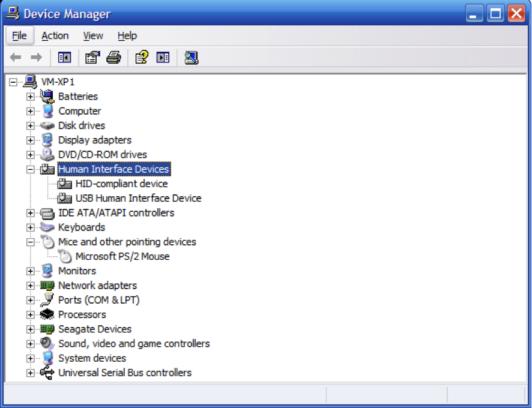The width and height of the screenshot is (532, 408).
Task: Click the Disk drives icon
Action: click(47, 125)
